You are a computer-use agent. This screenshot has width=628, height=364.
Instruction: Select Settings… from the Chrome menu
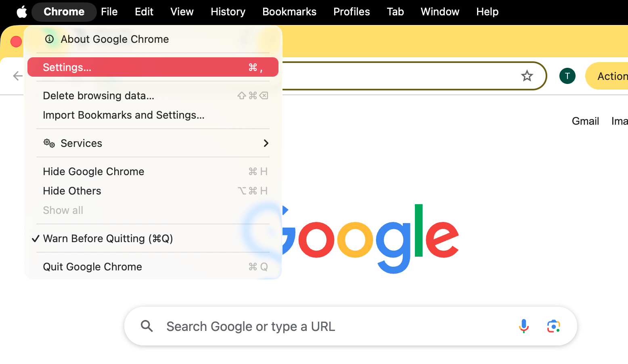(x=67, y=67)
